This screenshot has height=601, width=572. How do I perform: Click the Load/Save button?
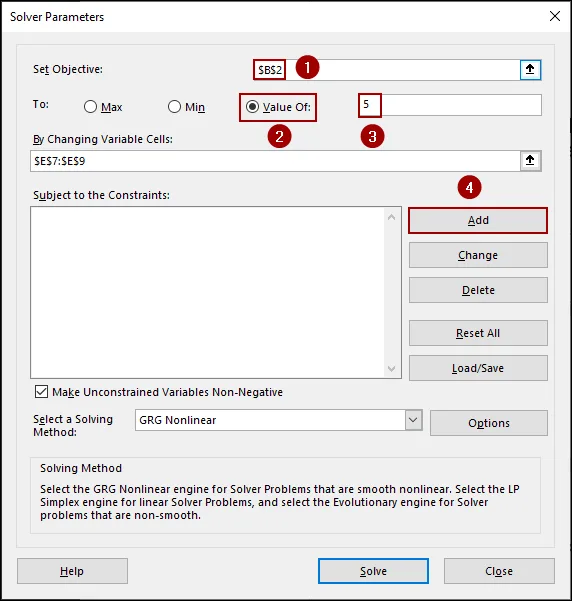pos(478,368)
